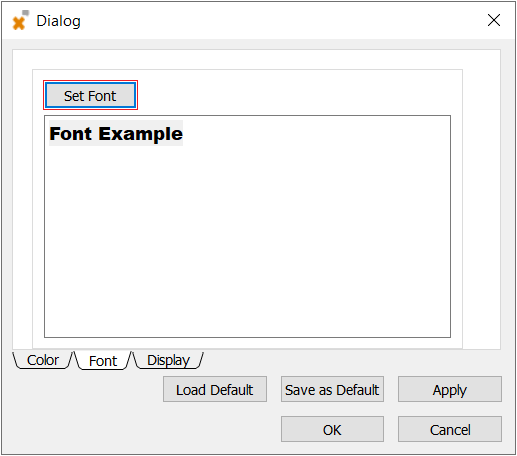This screenshot has width=517, height=456.
Task: Open the Set Font chooser
Action: [90, 95]
